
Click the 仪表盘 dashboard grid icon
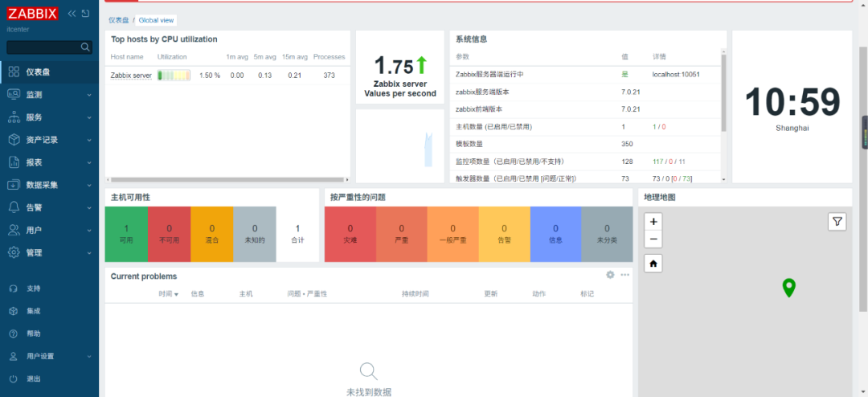(x=14, y=72)
